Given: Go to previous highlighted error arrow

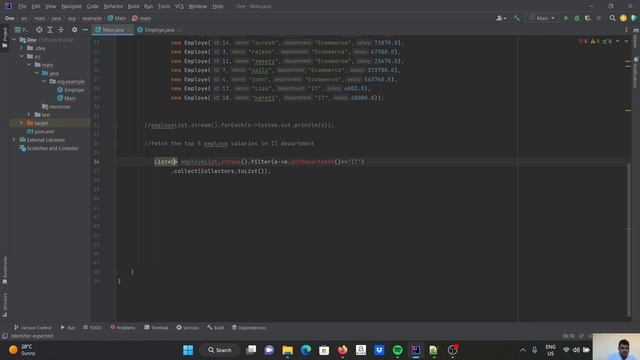Looking at the screenshot, I should click(618, 41).
